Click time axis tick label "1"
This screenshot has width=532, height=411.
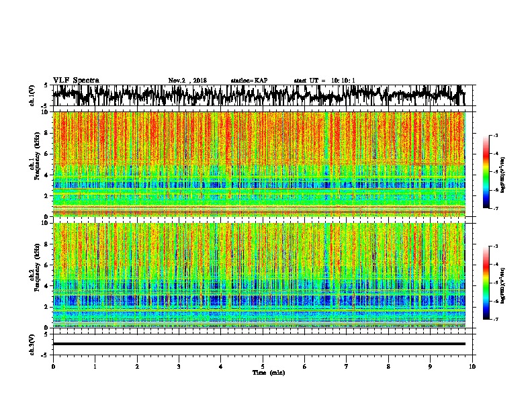tap(95, 367)
